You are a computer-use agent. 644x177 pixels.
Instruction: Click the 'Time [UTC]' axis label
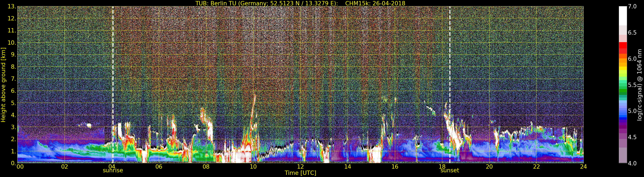point(300,173)
